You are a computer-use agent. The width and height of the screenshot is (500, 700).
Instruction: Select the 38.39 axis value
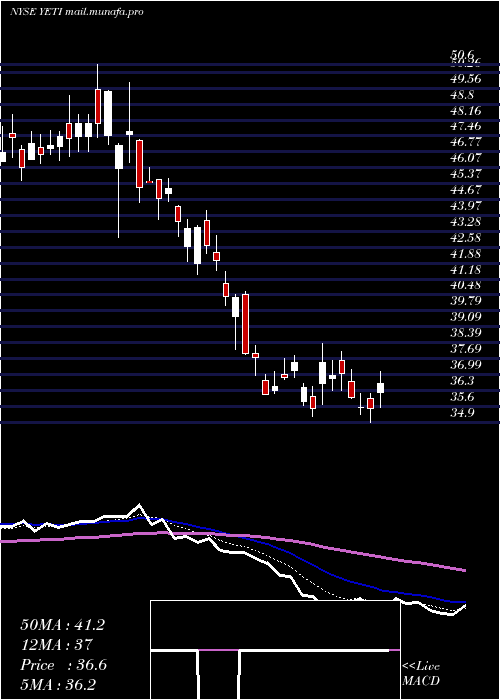click(x=466, y=333)
